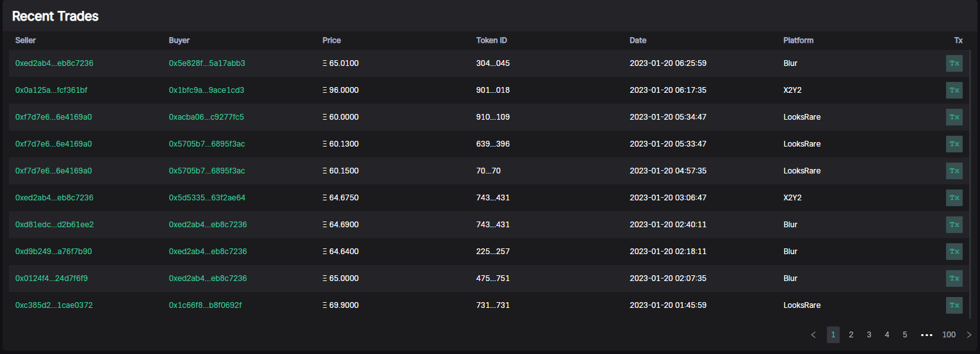Open Tx icon for the 60.1300 trade
This screenshot has width=980, height=354.
[x=954, y=144]
